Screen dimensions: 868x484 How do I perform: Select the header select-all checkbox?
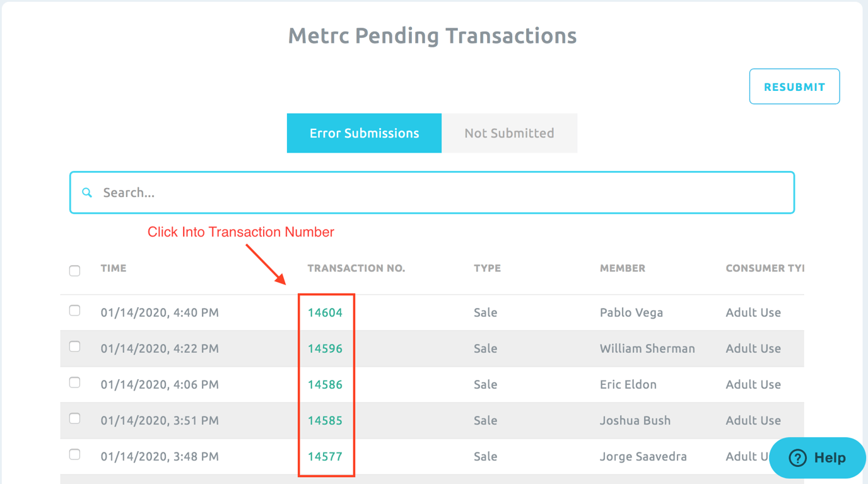pyautogui.click(x=74, y=270)
